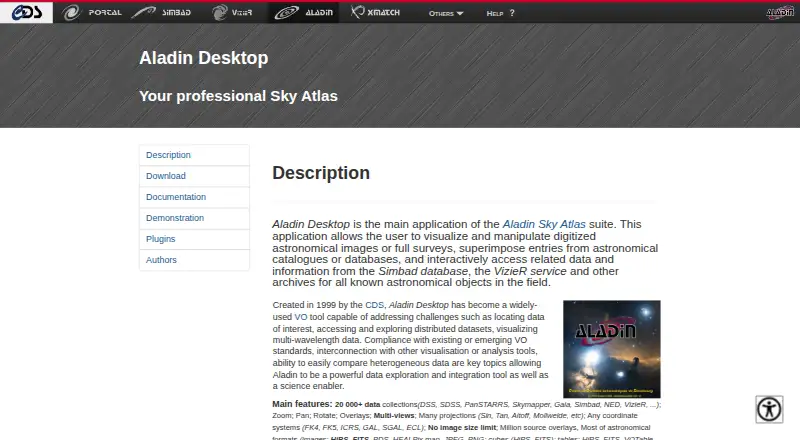Follow the CDS hyperlink in text
Screen dimensions: 800x440
[374, 305]
